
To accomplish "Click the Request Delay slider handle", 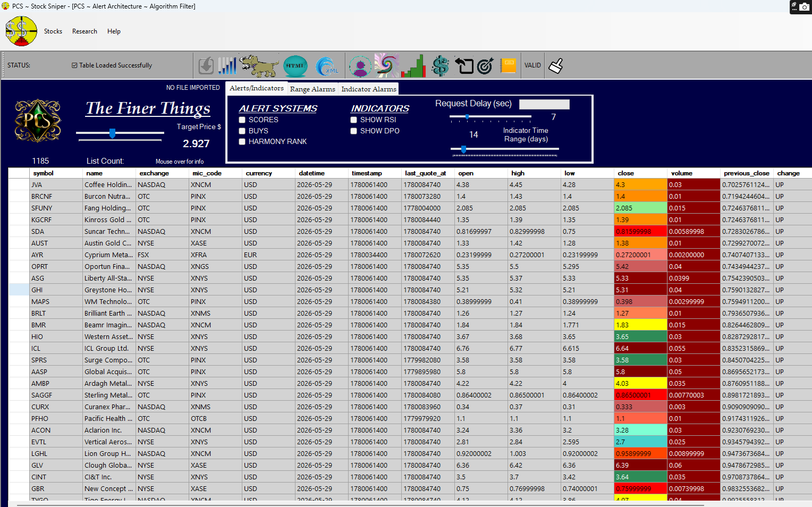I will coord(467,116).
